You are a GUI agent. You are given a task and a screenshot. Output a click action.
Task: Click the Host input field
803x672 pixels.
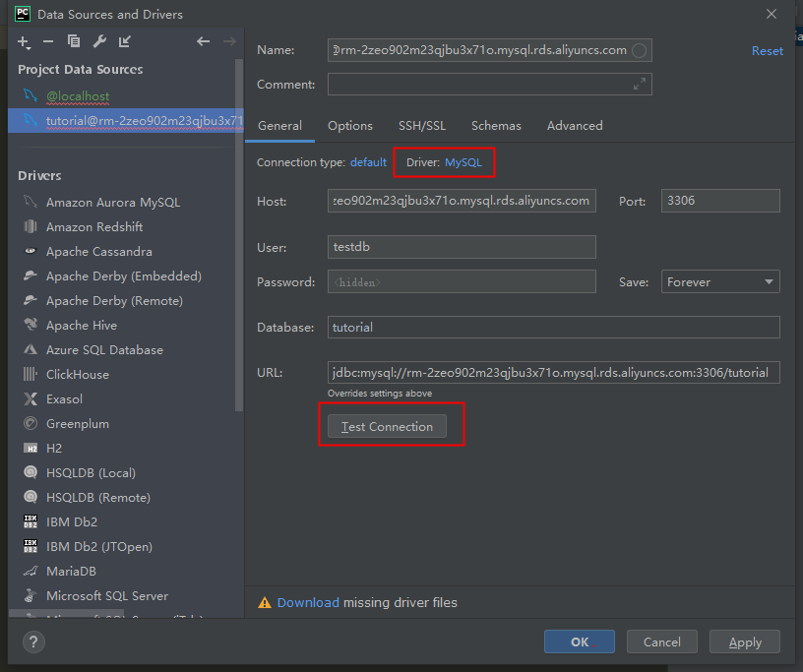[x=462, y=201]
